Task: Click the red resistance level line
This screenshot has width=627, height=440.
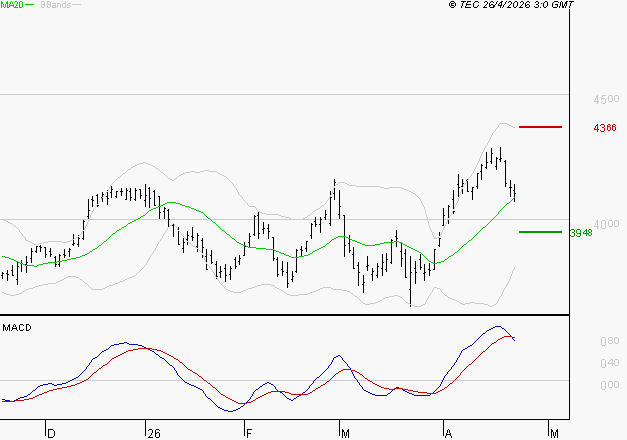Action: [540, 127]
